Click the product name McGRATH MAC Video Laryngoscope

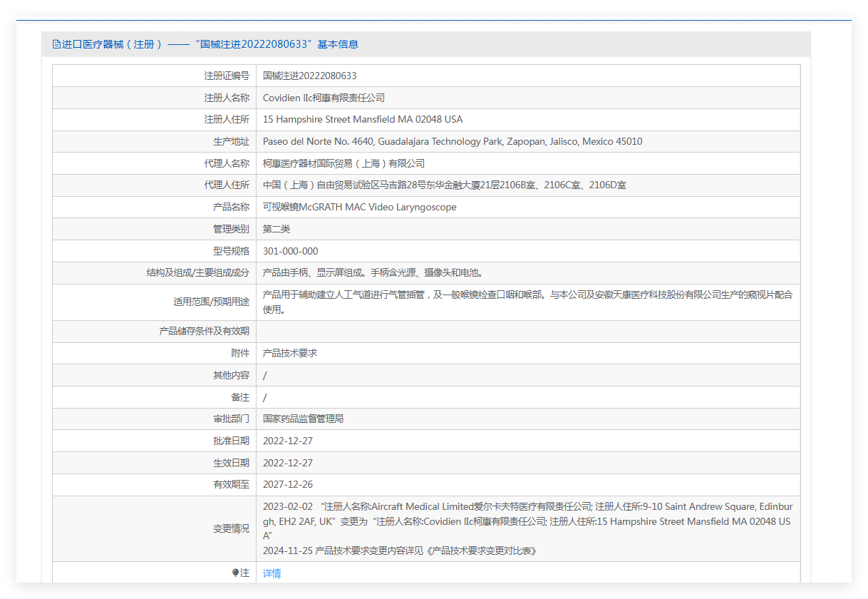(x=359, y=207)
